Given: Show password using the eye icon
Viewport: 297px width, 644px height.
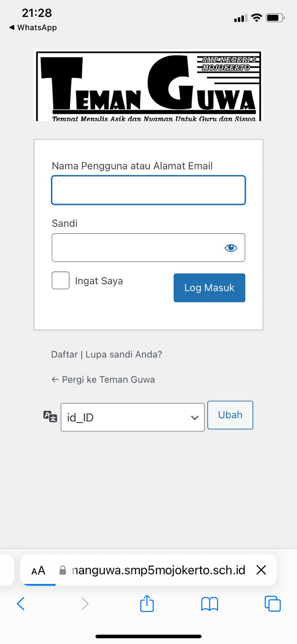Looking at the screenshot, I should pyautogui.click(x=231, y=248).
